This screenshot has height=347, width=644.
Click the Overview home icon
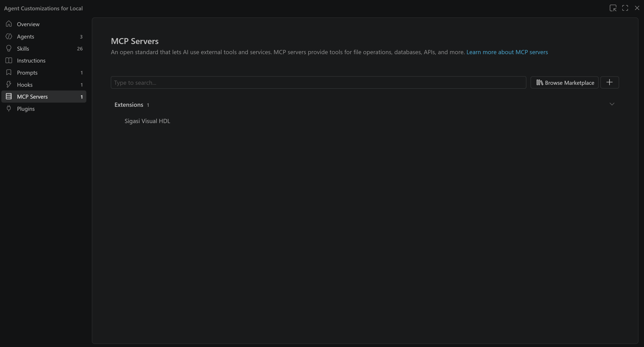pos(9,24)
